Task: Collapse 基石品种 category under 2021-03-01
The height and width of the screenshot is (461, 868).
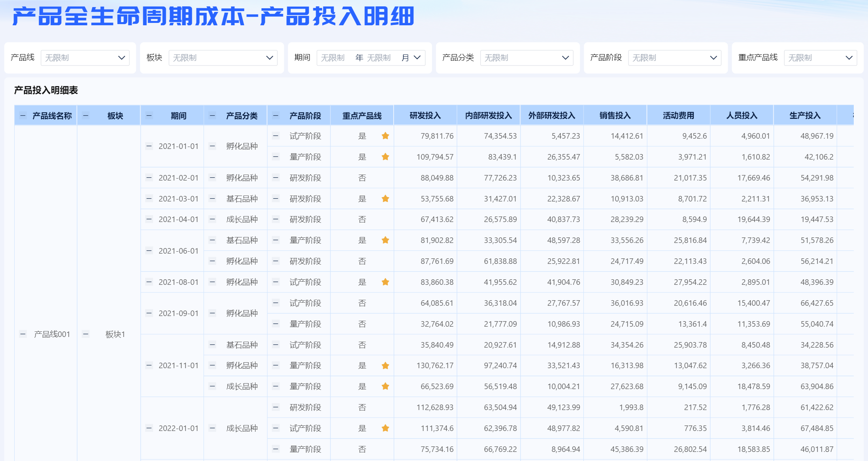Action: tap(212, 199)
